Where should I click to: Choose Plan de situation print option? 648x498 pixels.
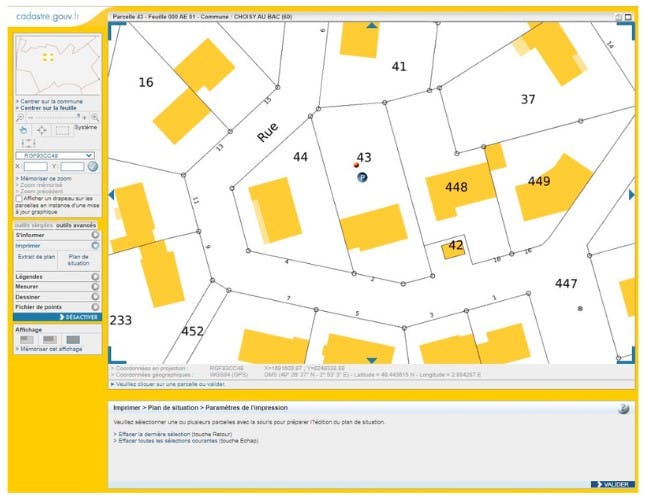pyautogui.click(x=79, y=260)
